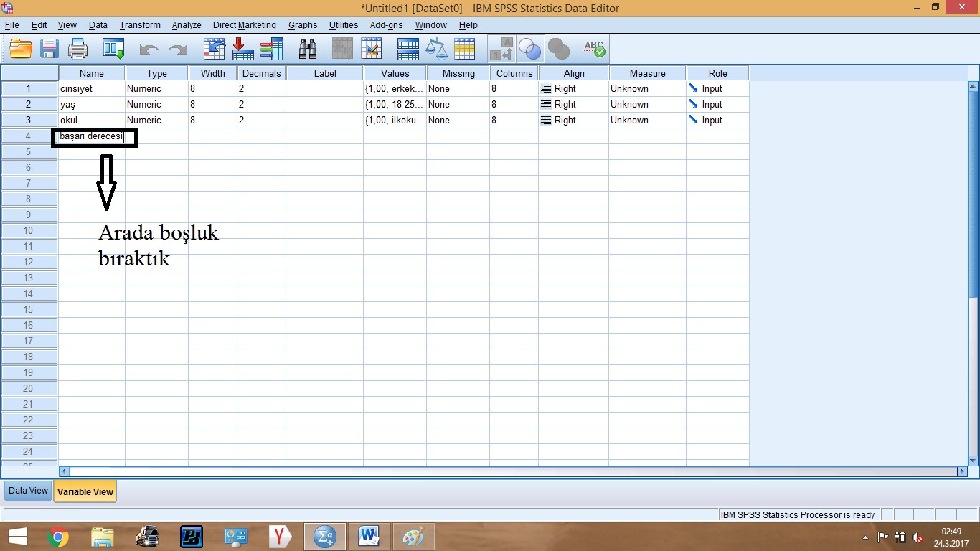Open the File menu
Image resolution: width=980 pixels, height=551 pixels.
click(x=11, y=25)
